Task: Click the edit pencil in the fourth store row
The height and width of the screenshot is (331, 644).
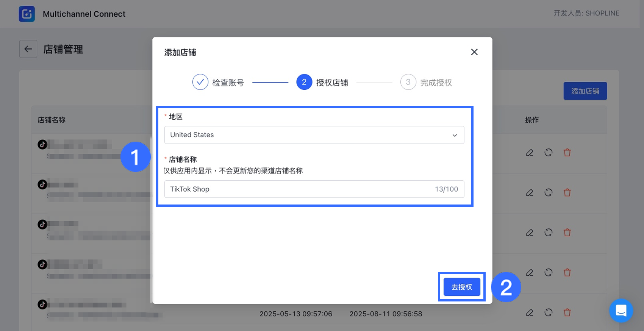Action: pos(530,272)
